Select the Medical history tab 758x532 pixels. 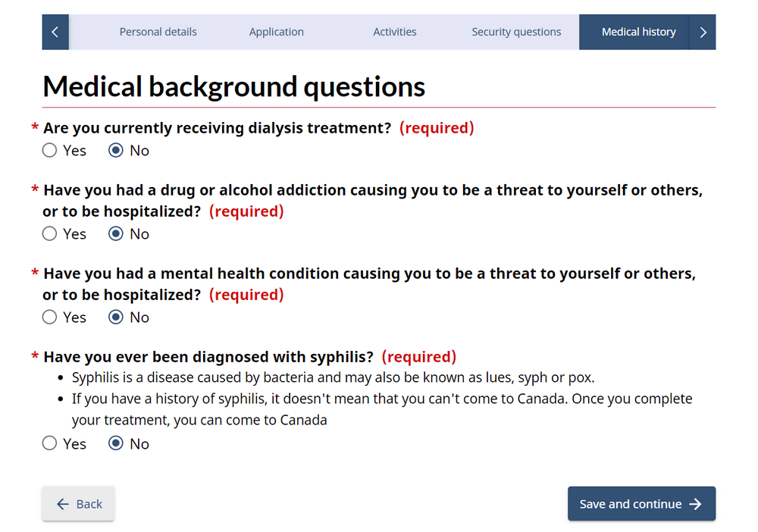(x=638, y=32)
